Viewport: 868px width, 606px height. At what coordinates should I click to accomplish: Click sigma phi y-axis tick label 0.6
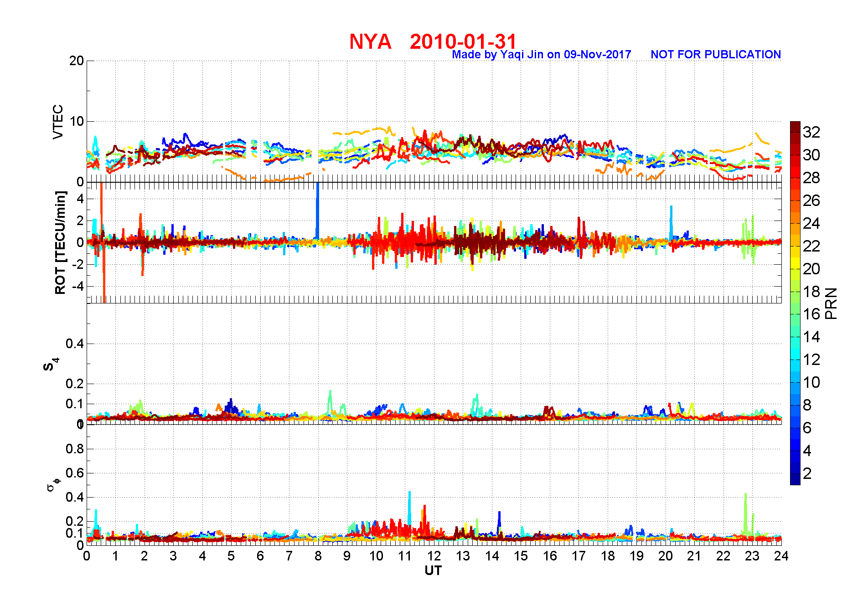[75, 473]
